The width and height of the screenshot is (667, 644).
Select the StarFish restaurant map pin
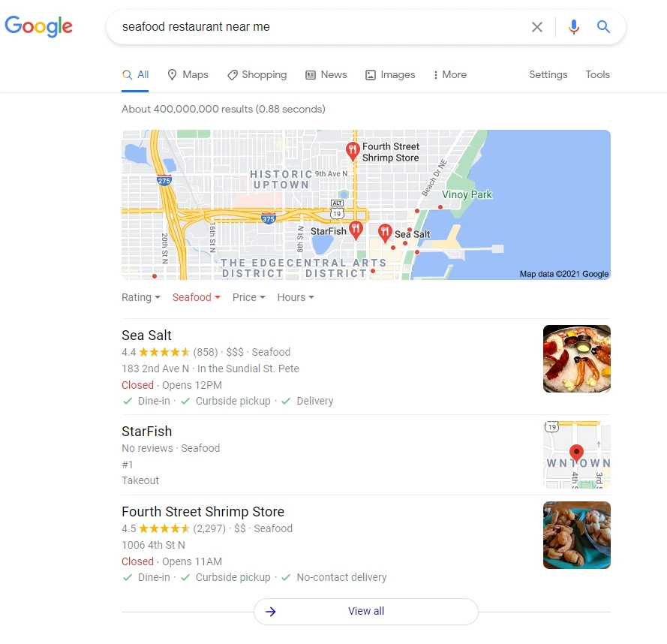(356, 230)
